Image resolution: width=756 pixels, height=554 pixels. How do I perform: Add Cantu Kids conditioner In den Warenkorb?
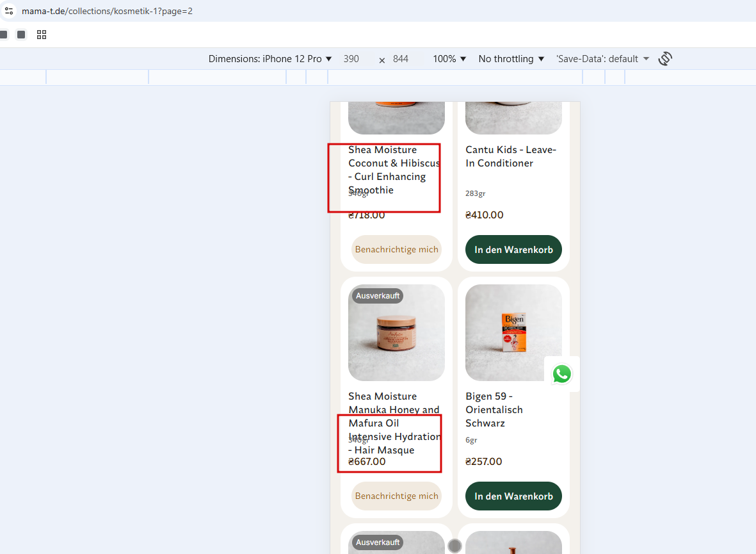[513, 250]
